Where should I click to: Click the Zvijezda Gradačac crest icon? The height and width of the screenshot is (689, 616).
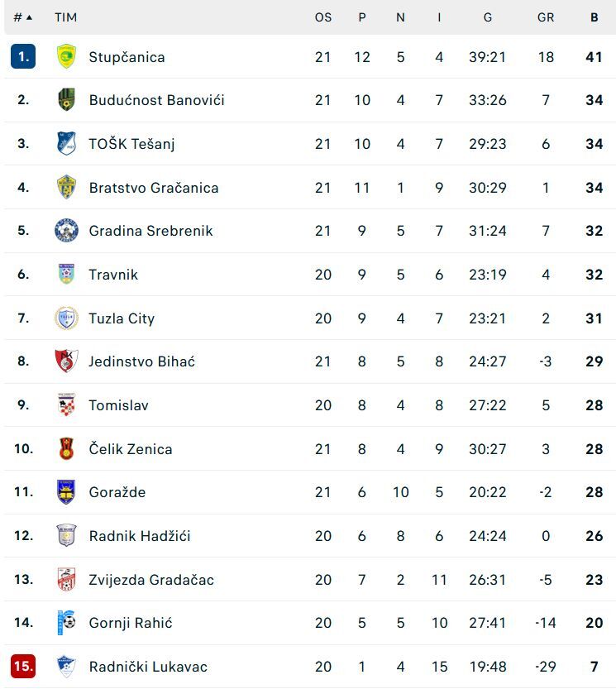tap(66, 579)
